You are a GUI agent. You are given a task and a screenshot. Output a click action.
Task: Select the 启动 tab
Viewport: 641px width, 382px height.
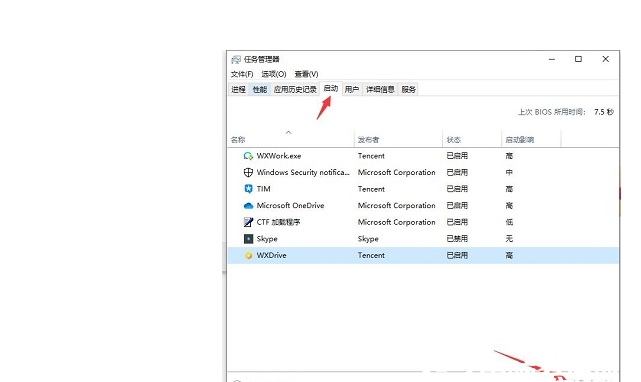(x=331, y=88)
